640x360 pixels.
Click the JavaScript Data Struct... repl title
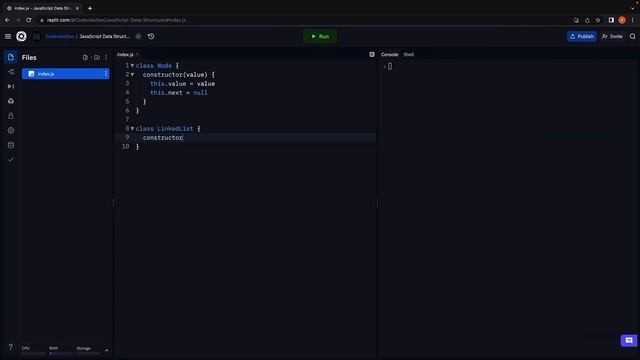[104, 36]
